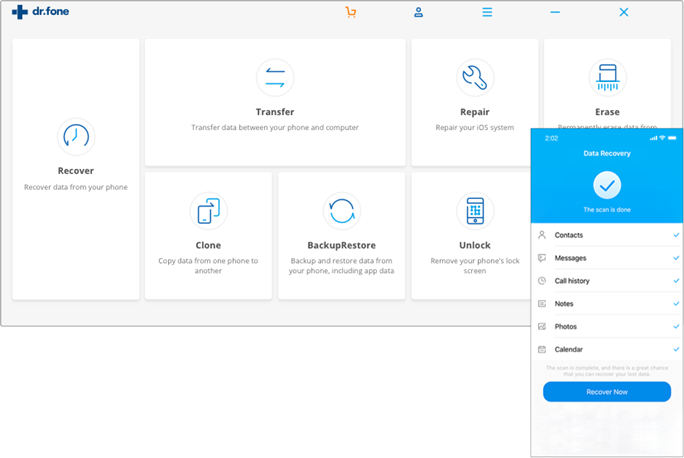Select the Recover module title
This screenshot has width=684, height=458.
76,171
